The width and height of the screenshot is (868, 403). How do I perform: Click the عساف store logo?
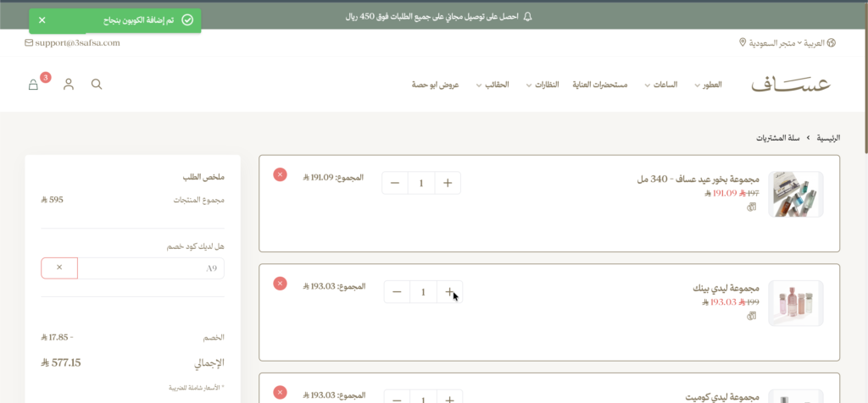pyautogui.click(x=792, y=85)
